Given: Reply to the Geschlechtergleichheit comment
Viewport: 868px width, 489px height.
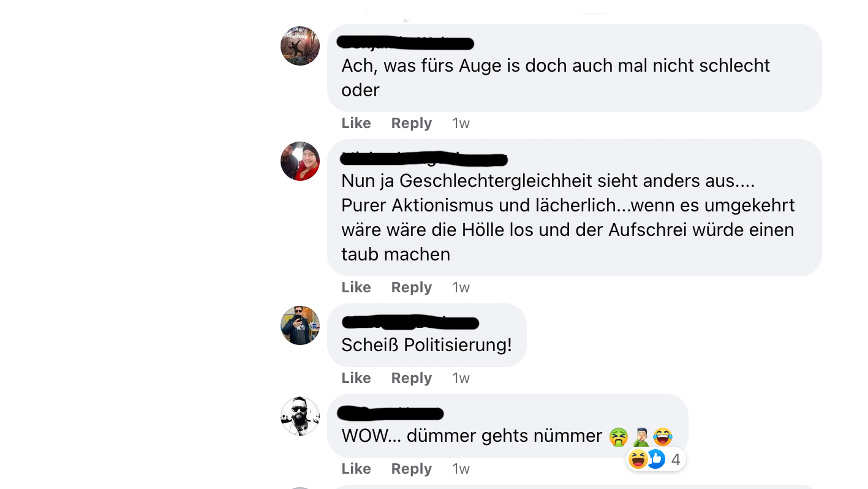Looking at the screenshot, I should [412, 287].
